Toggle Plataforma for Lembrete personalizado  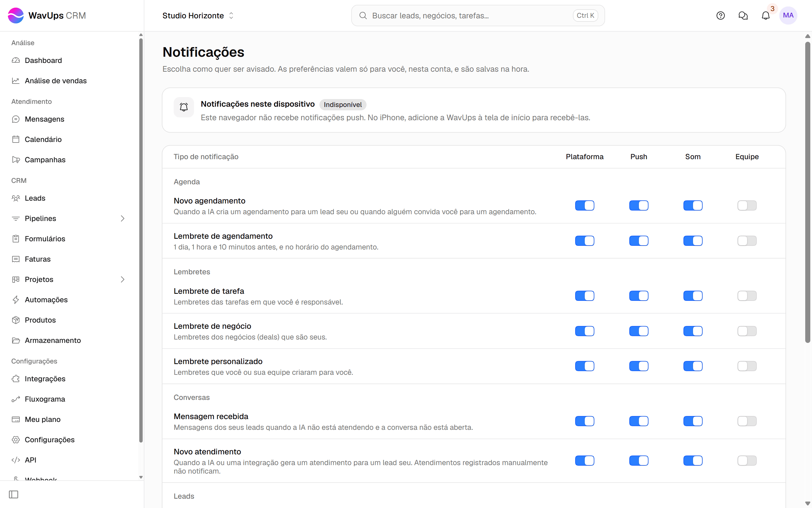(584, 366)
